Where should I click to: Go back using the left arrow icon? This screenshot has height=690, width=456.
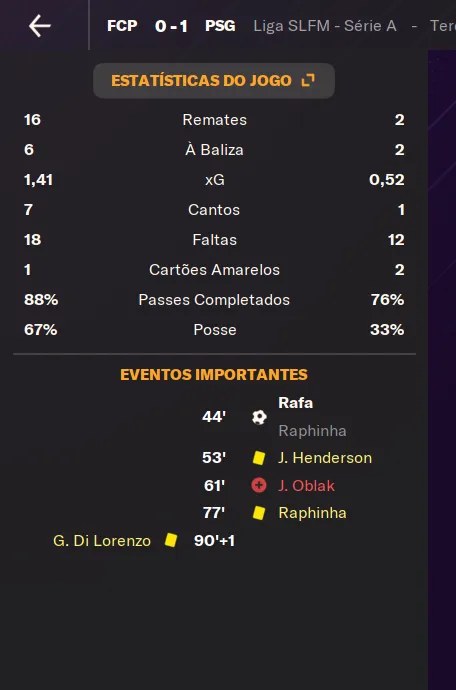click(40, 26)
